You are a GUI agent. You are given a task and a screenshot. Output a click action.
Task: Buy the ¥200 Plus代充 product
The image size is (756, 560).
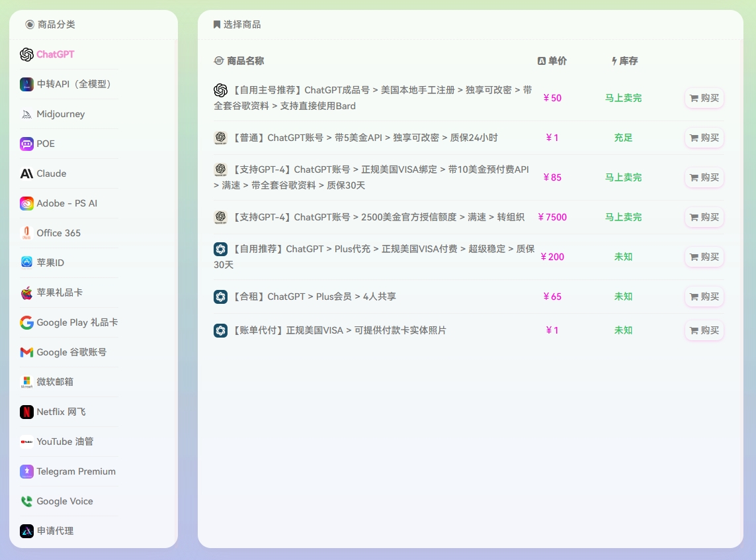pos(704,257)
